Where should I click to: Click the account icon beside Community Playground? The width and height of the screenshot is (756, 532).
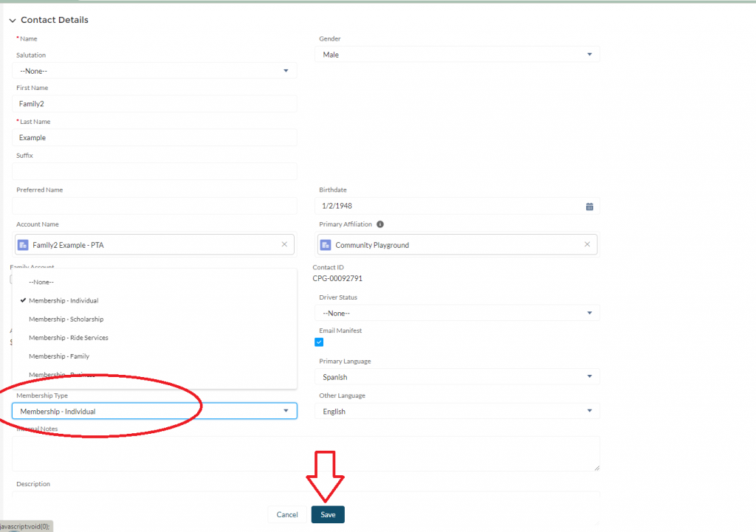[x=326, y=245]
